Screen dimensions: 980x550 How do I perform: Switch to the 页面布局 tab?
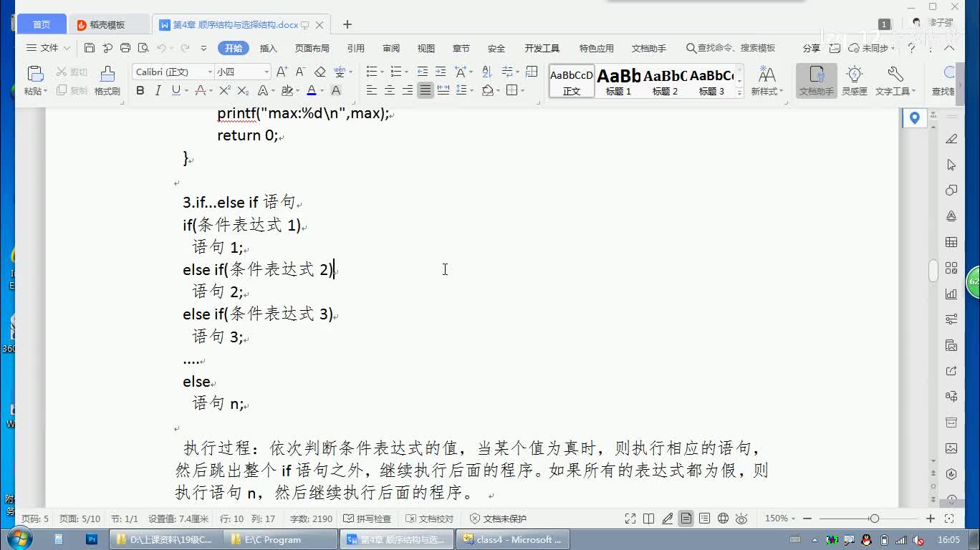[312, 48]
